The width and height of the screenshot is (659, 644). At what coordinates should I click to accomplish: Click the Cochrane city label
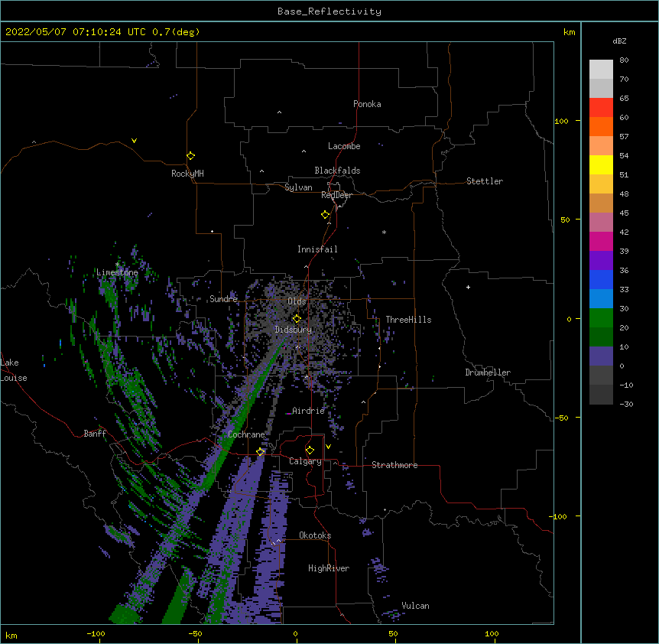coord(246,434)
